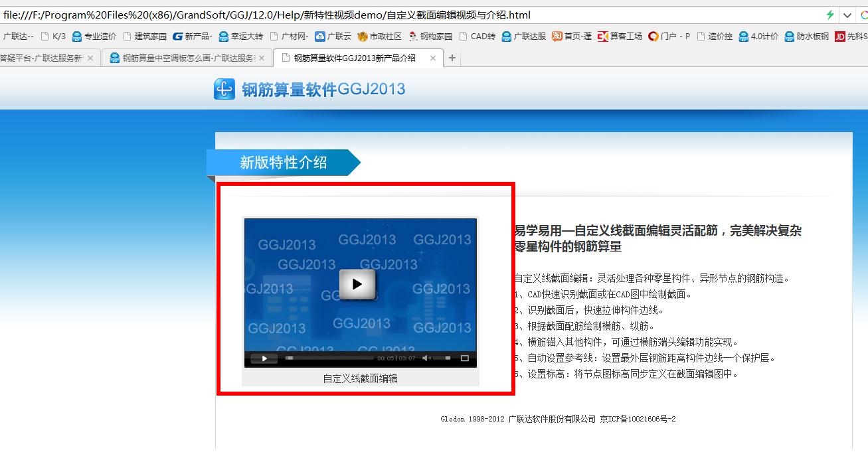
Task: Open the 建筑家园 bookmark
Action: coord(144,37)
